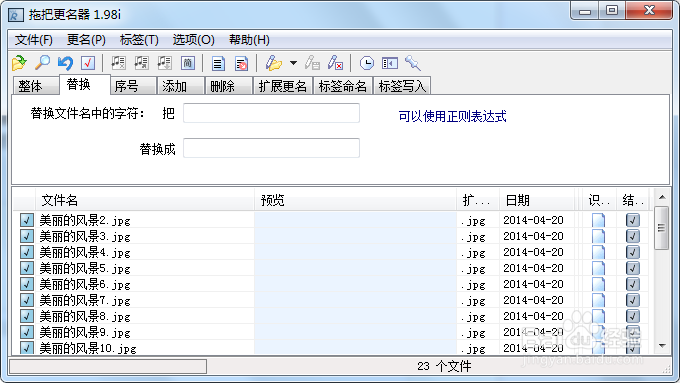Click the 预览 column header
The width and height of the screenshot is (680, 383).
pos(355,200)
